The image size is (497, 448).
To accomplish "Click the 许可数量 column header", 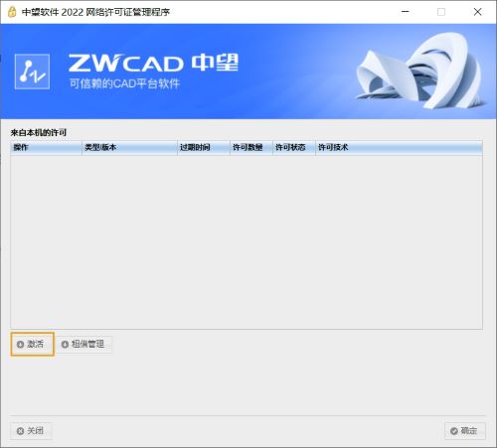I will point(251,147).
